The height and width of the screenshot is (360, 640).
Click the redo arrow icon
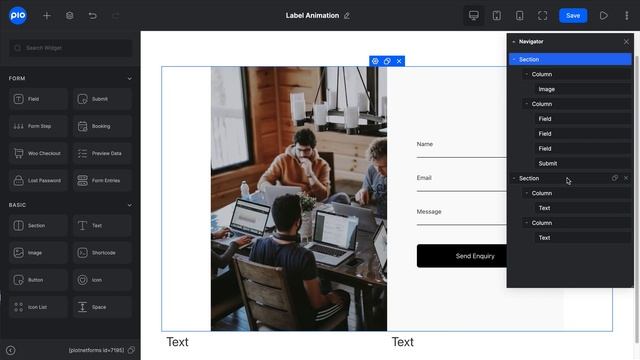116,16
